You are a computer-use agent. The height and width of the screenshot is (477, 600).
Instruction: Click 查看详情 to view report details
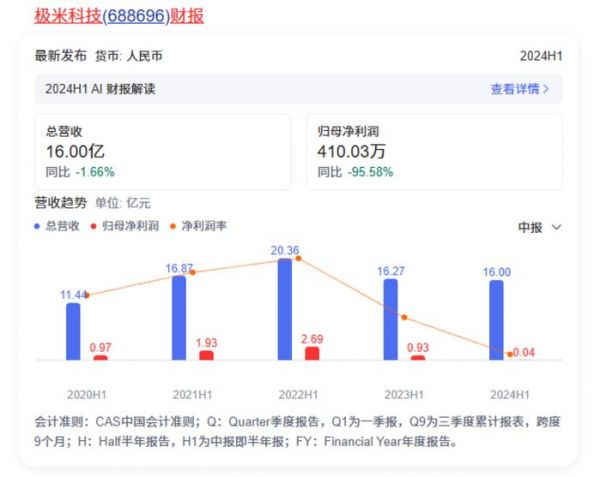click(519, 89)
